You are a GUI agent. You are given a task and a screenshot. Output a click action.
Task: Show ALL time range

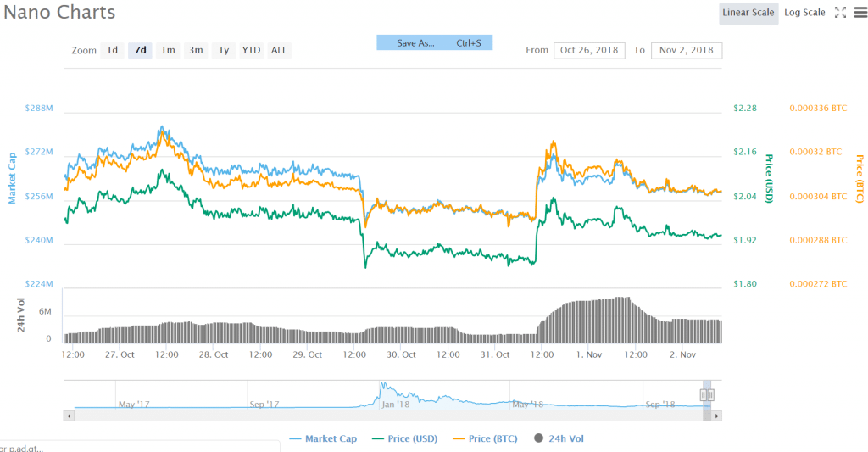pos(279,50)
